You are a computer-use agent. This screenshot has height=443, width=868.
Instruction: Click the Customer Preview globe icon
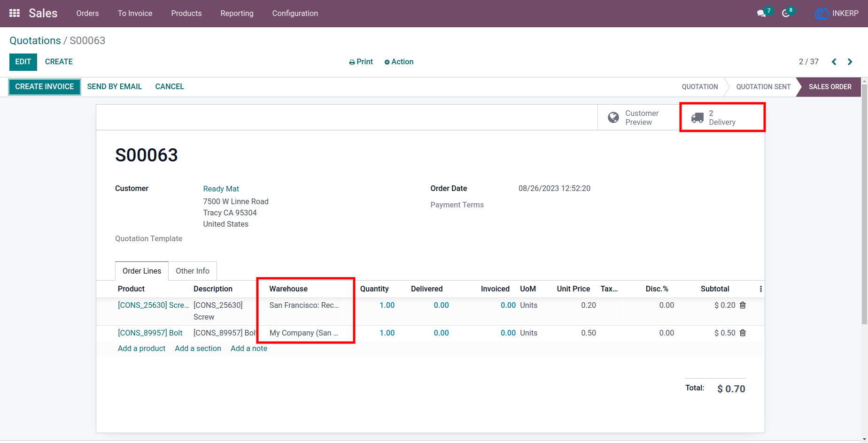613,117
